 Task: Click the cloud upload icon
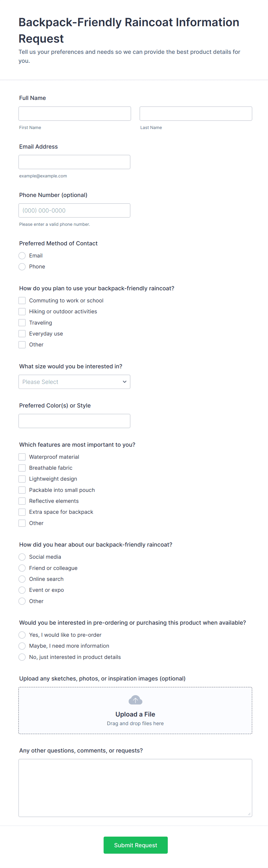(x=135, y=700)
